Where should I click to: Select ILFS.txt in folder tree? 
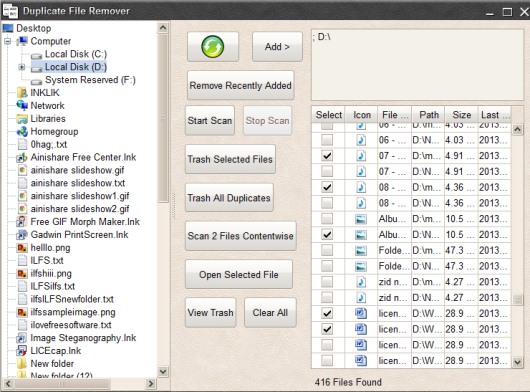click(47, 261)
